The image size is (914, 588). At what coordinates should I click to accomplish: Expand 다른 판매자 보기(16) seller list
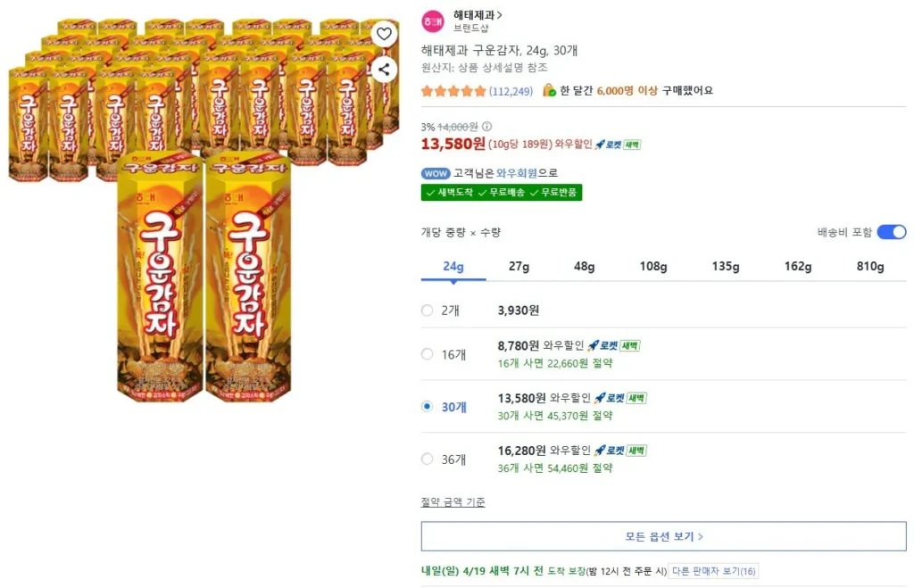click(714, 571)
